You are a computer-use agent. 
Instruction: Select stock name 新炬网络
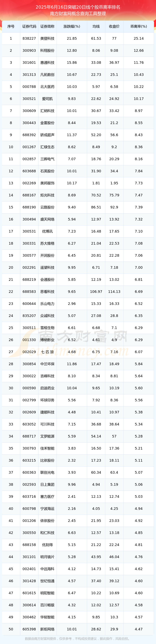click(47, 629)
